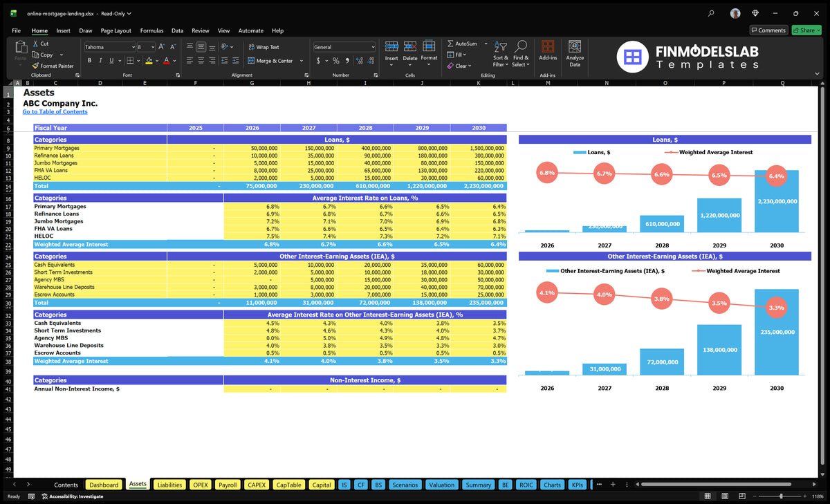Open the Comments button
The width and height of the screenshot is (830, 504).
(768, 30)
